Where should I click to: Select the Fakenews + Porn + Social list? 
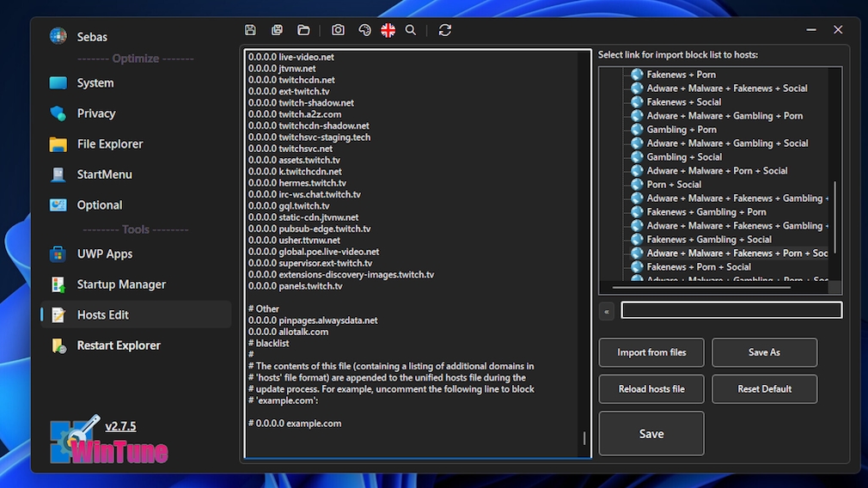(x=699, y=267)
